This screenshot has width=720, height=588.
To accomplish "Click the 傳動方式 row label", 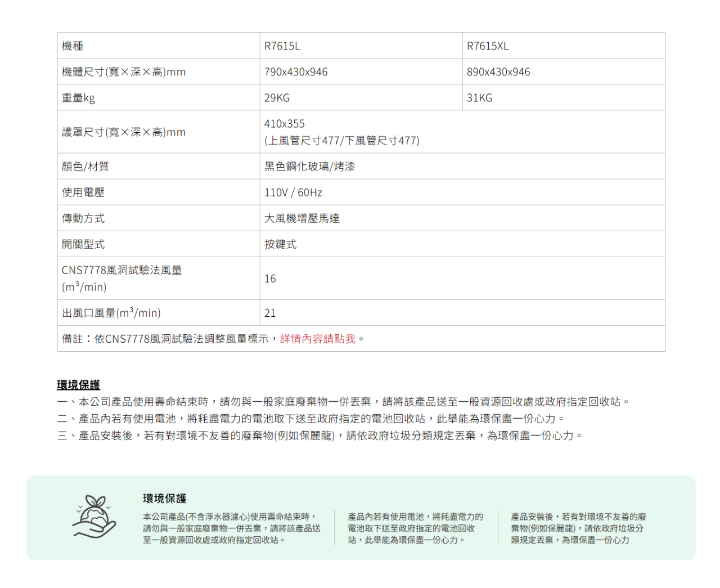I will [x=83, y=218].
